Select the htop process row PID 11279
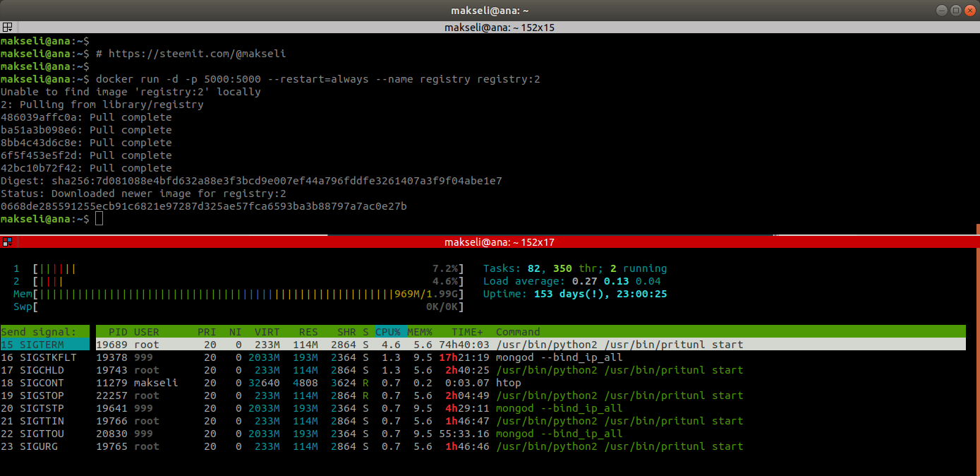Viewport: 980px width, 476px height. tap(531, 383)
